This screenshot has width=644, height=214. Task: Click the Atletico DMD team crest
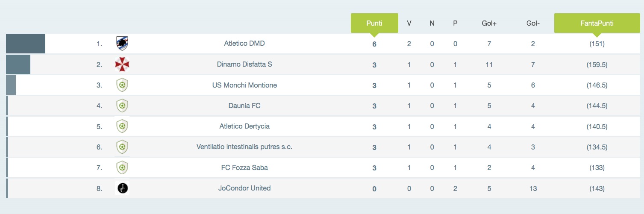pos(122,44)
